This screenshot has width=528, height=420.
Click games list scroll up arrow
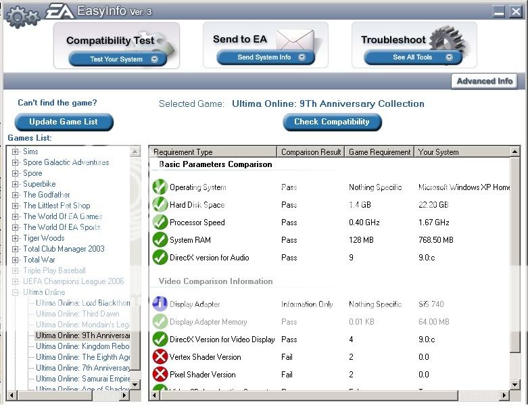tap(135, 151)
